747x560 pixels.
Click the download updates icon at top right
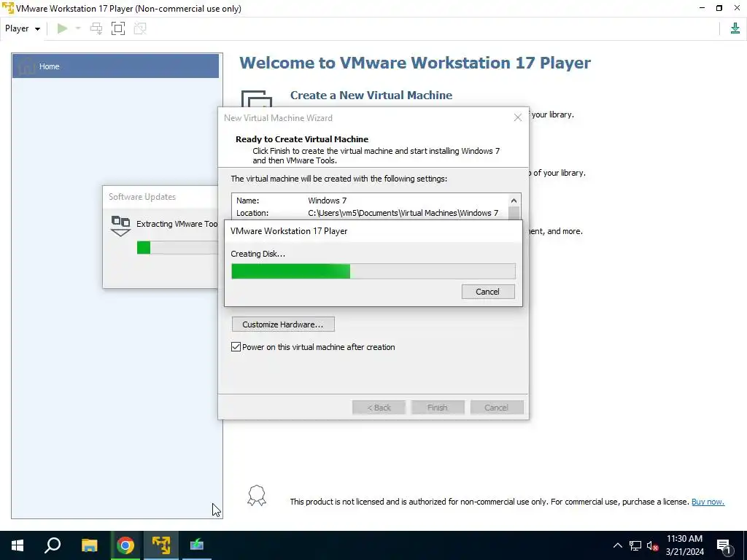(x=735, y=28)
